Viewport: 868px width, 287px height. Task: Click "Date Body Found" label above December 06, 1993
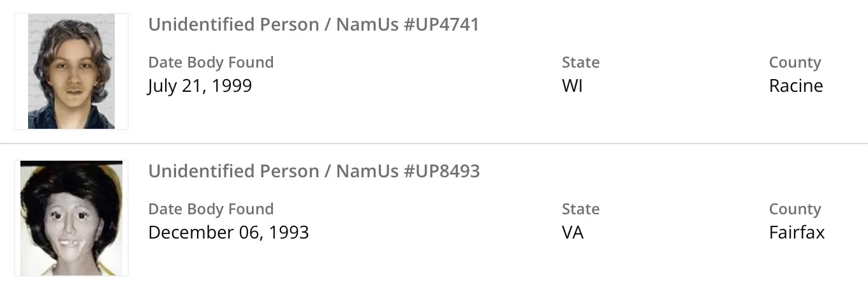click(210, 209)
